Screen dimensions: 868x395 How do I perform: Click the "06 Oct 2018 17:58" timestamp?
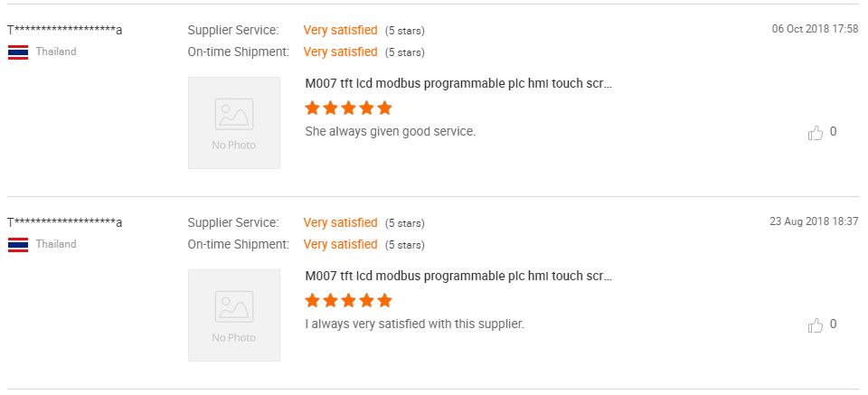pyautogui.click(x=815, y=29)
